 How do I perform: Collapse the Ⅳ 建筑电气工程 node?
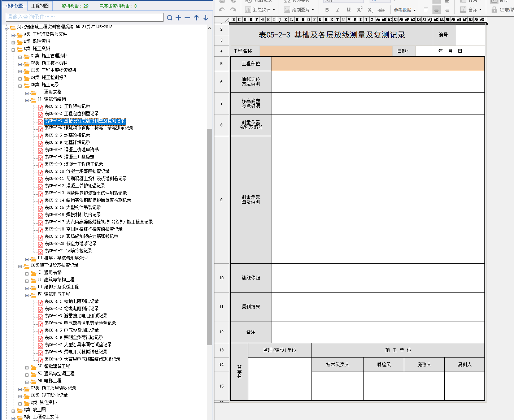point(27,295)
